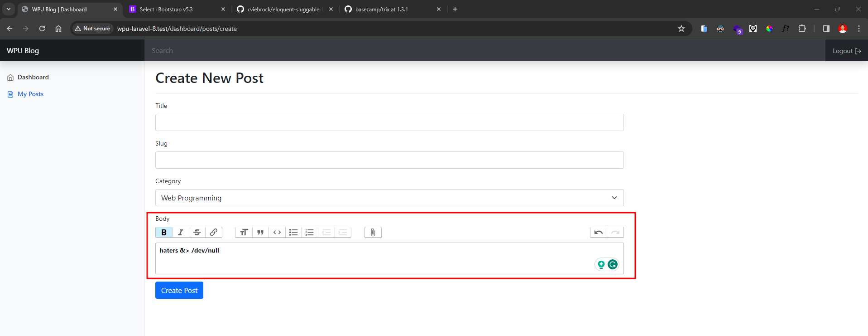Open the Category dropdown
Screen dimensions: 868x336
pos(389,198)
